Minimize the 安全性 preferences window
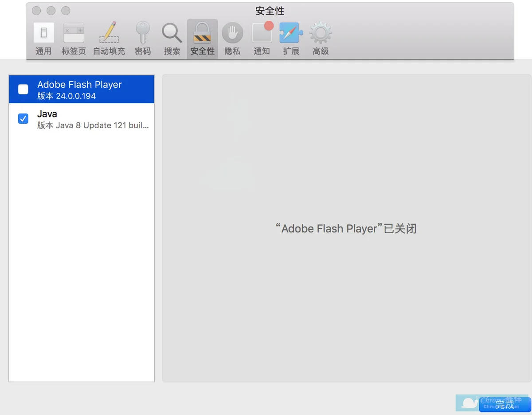The image size is (532, 415). pos(51,11)
